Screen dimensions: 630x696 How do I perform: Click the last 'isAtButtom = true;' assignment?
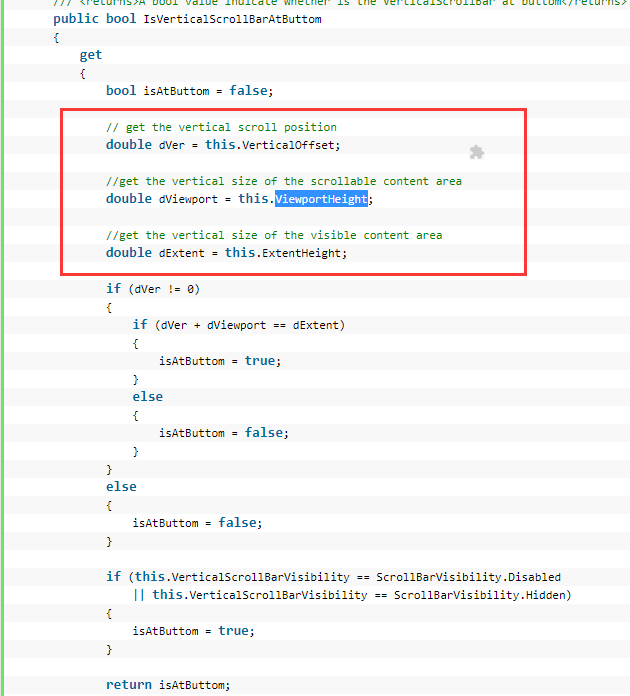tap(194, 631)
